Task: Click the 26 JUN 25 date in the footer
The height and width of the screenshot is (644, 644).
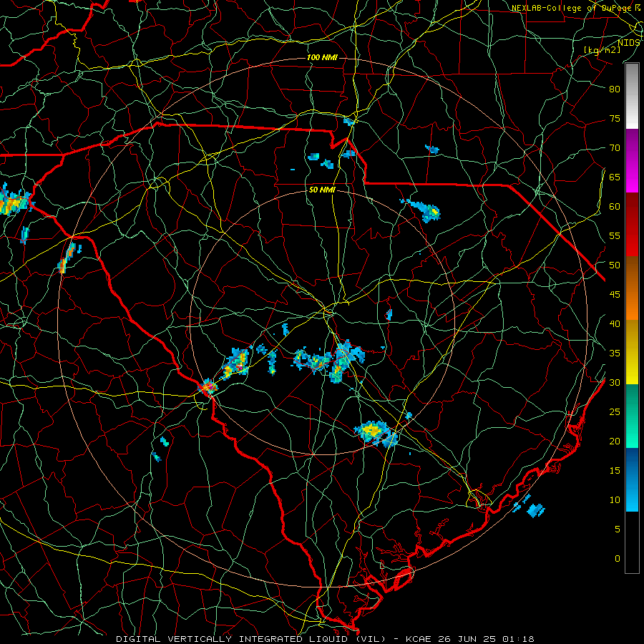Action: point(466,639)
